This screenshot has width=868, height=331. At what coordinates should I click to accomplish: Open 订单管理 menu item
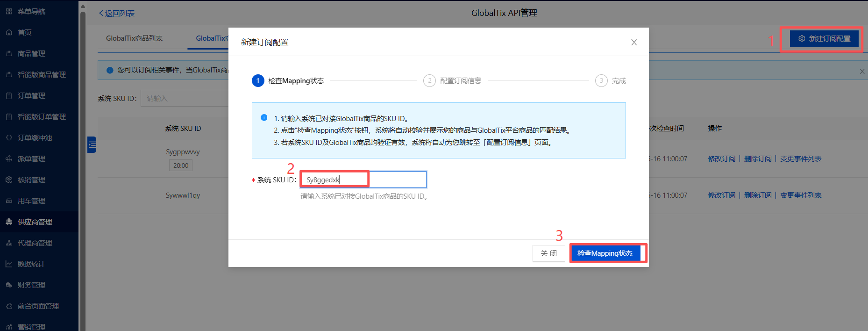click(x=39, y=95)
